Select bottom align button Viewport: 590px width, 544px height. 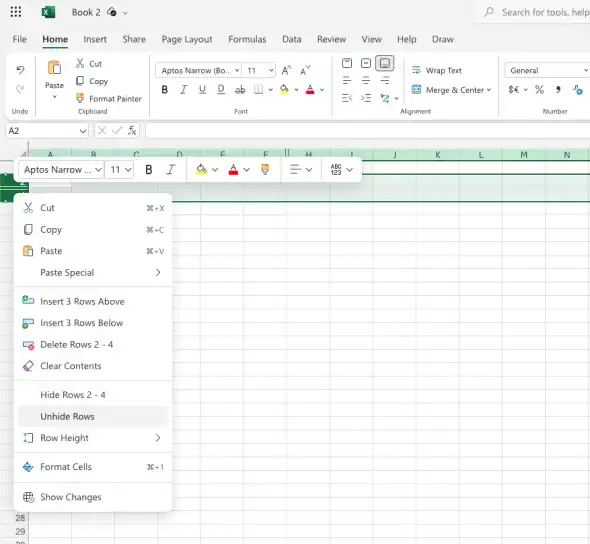(385, 63)
